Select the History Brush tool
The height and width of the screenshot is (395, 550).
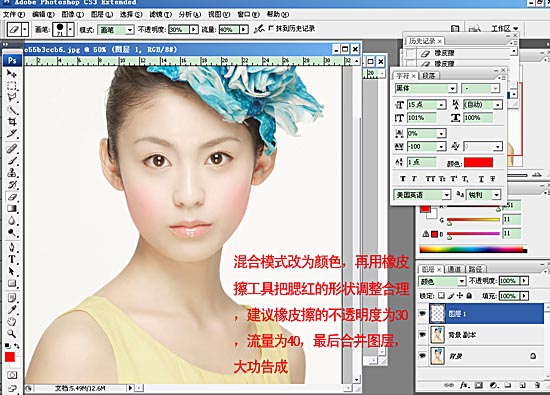pyautogui.click(x=12, y=185)
